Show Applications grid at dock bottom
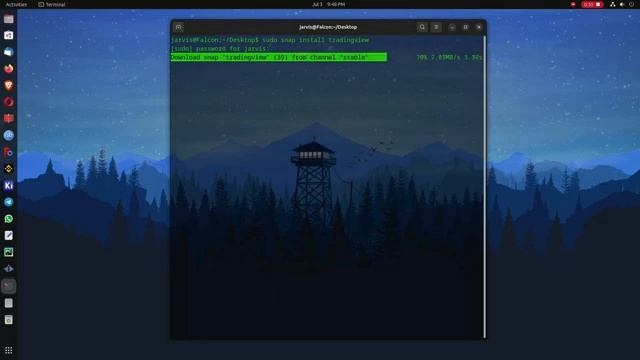Screen dimensions: 640x360 click(x=9, y=350)
